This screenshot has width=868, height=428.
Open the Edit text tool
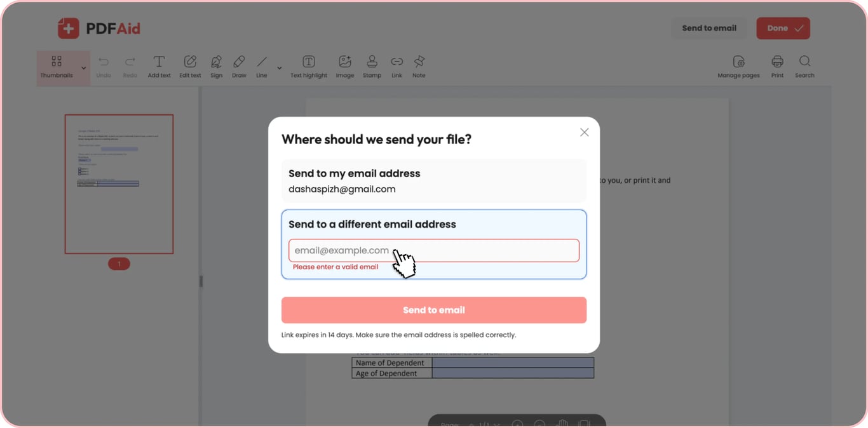coord(190,67)
